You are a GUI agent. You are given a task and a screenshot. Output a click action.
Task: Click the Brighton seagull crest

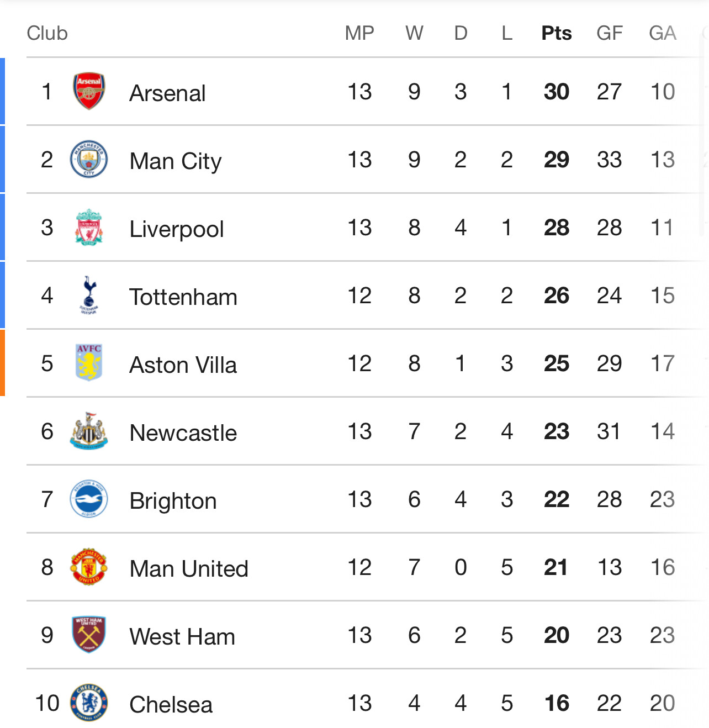pos(89,499)
